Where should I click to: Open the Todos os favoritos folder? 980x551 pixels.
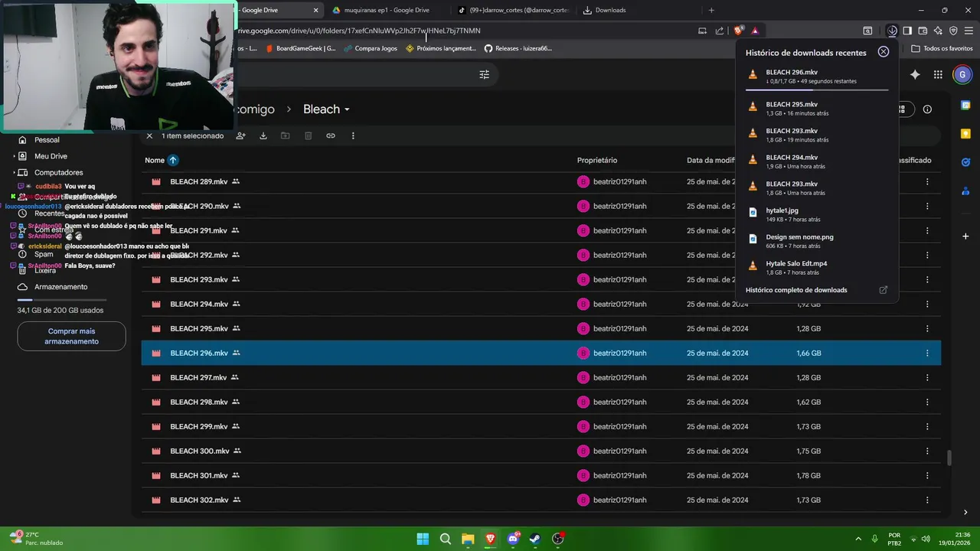942,48
